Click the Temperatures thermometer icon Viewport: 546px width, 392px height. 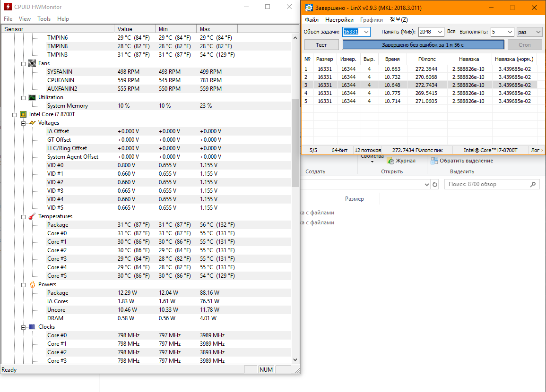coord(32,216)
